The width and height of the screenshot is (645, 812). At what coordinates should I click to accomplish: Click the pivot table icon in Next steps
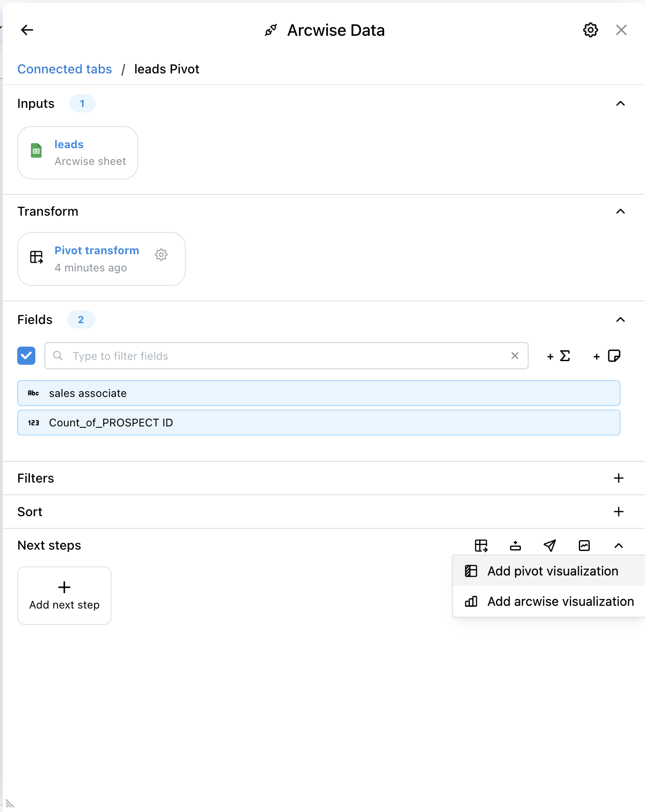click(481, 546)
